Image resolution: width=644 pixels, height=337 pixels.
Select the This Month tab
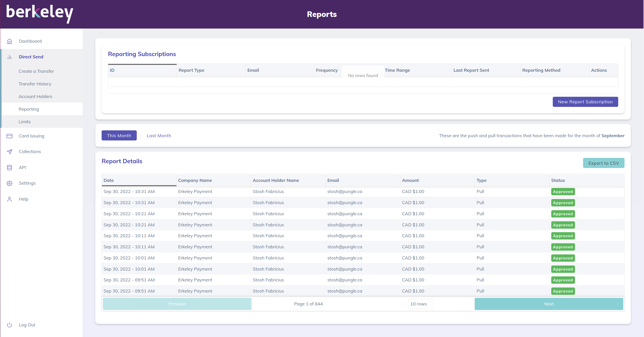119,136
